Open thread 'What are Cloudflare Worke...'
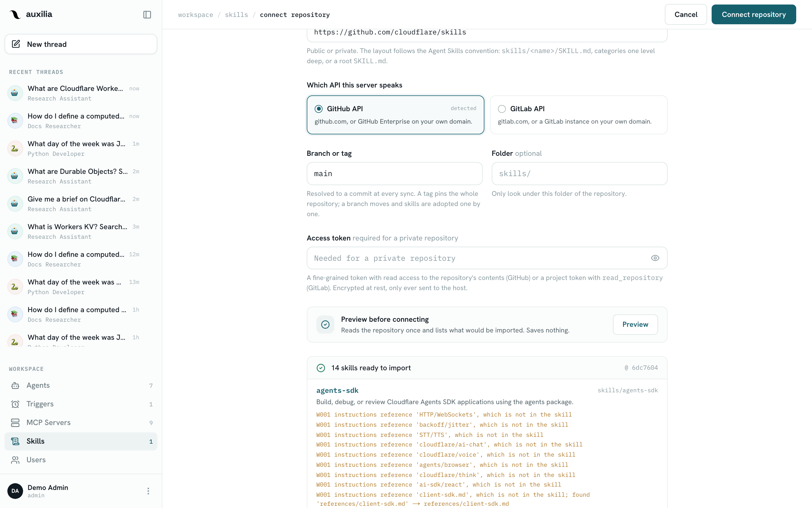Viewport: 812px width, 508px height. pyautogui.click(x=81, y=93)
